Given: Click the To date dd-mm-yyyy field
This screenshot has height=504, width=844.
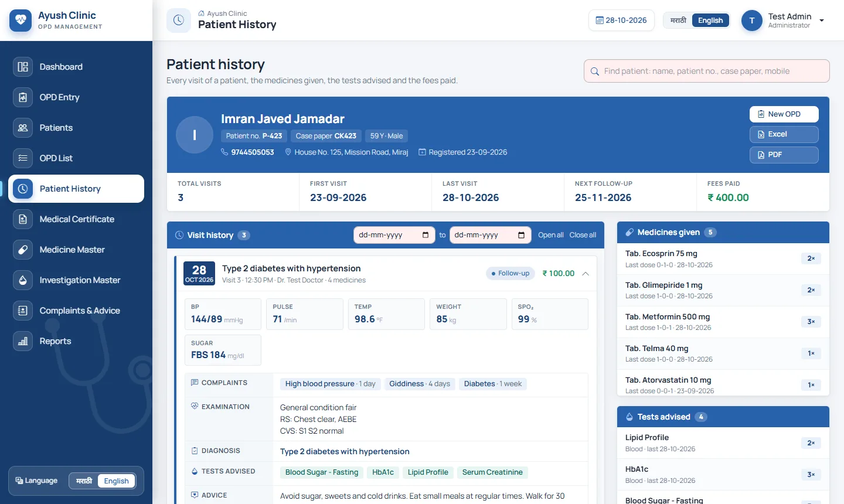Looking at the screenshot, I should coord(490,235).
